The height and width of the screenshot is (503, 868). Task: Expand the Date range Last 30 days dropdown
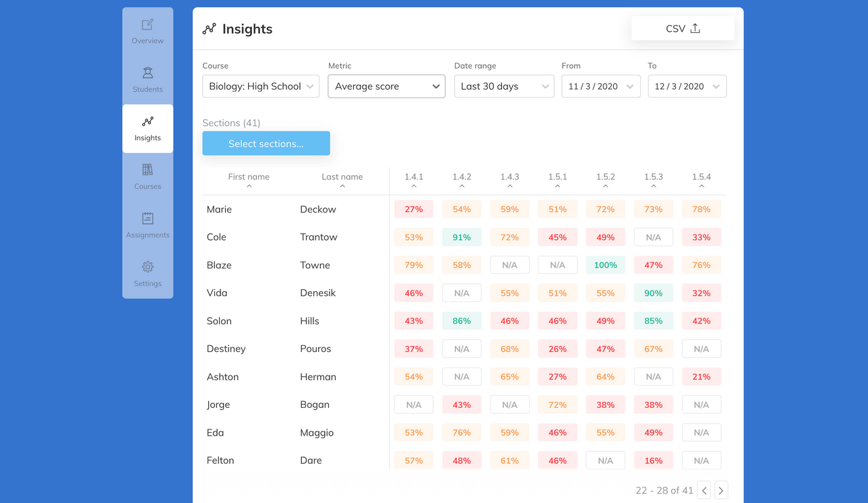click(503, 86)
